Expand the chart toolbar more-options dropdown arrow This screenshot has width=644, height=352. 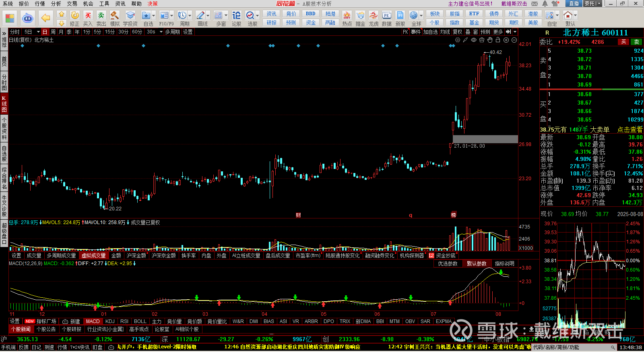(515, 32)
